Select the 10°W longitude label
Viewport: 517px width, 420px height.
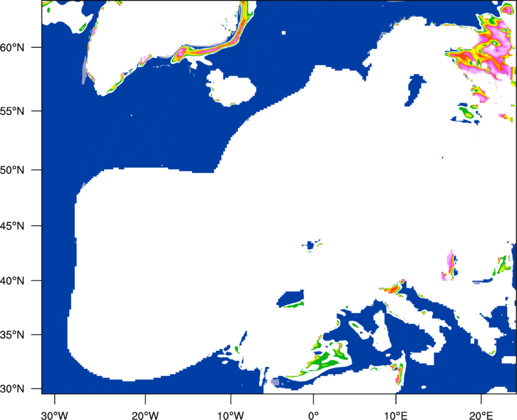point(231,415)
